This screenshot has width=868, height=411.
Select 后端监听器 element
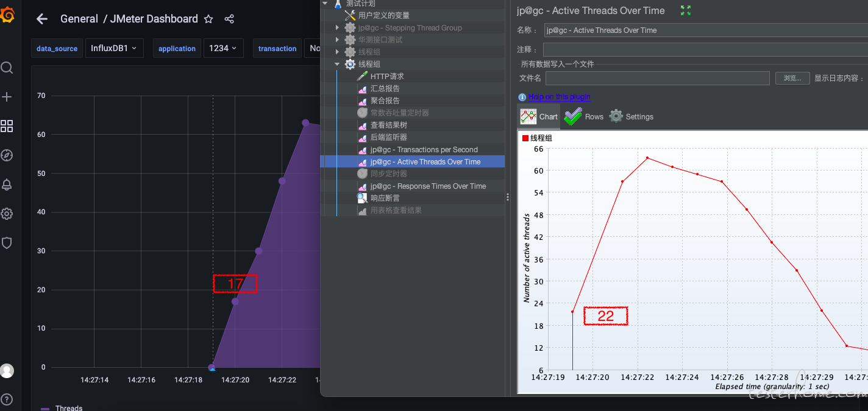(389, 137)
